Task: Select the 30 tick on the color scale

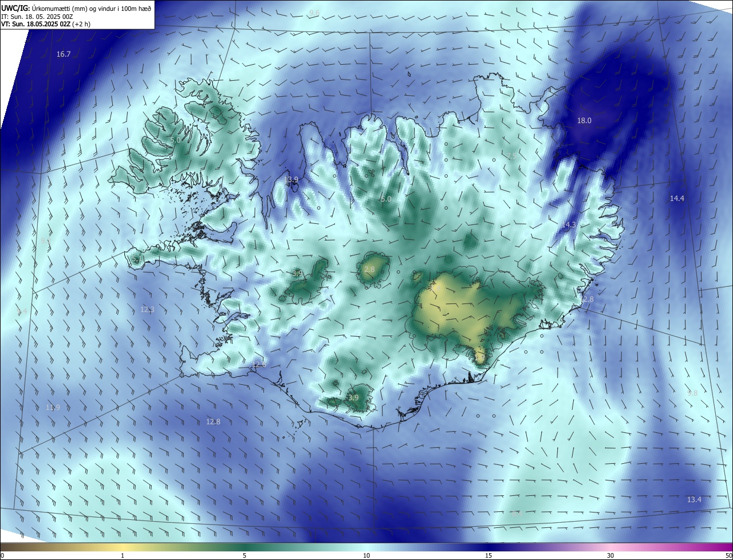Action: pos(610,555)
